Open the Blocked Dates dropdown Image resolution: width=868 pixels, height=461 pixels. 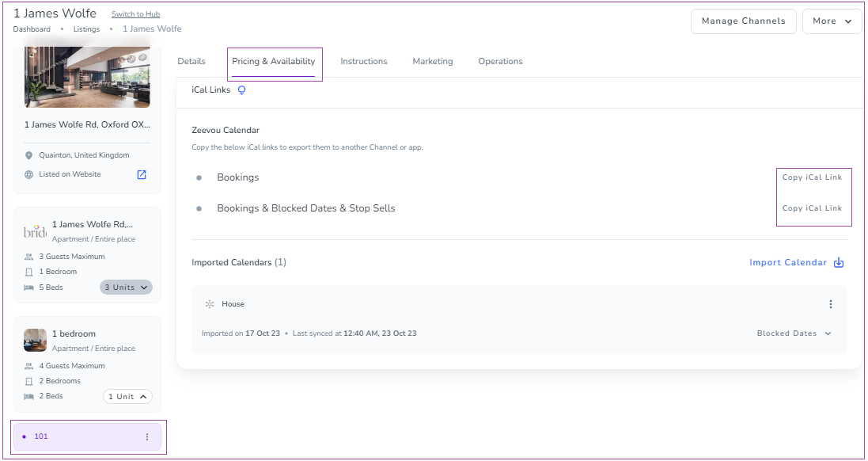794,333
